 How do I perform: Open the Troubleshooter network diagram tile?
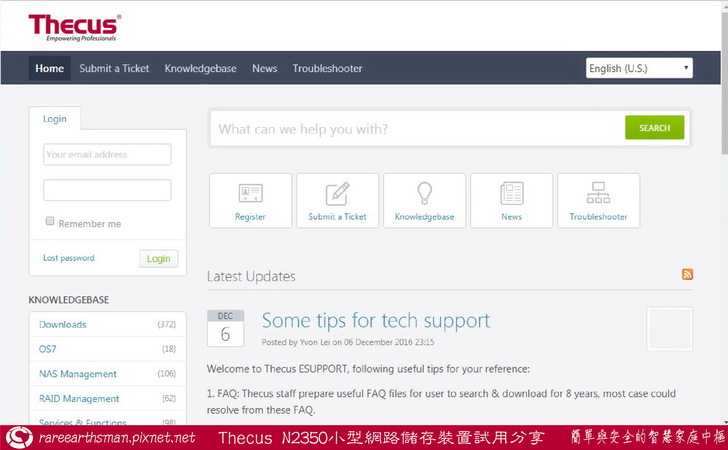coord(598,201)
